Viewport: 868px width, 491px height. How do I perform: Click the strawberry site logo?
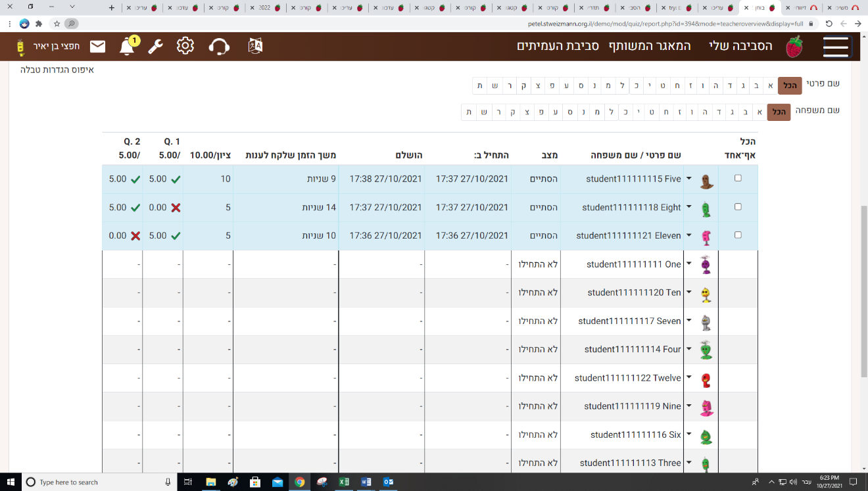pos(794,47)
